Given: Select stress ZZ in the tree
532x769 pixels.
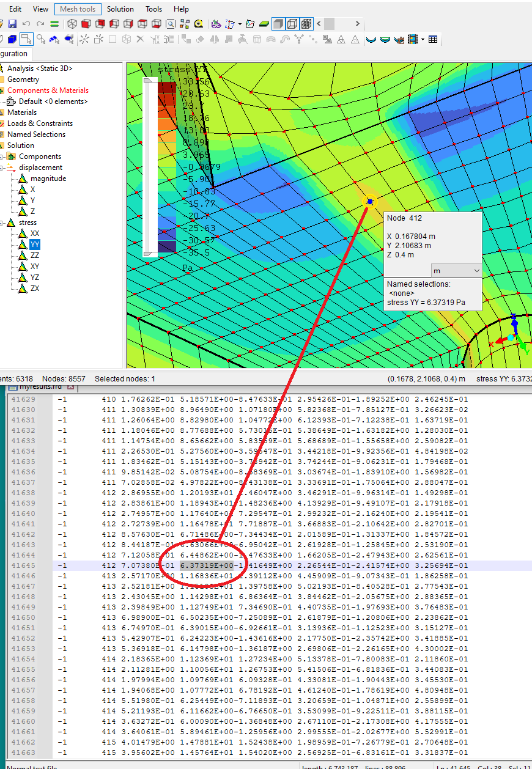Looking at the screenshot, I should point(35,256).
